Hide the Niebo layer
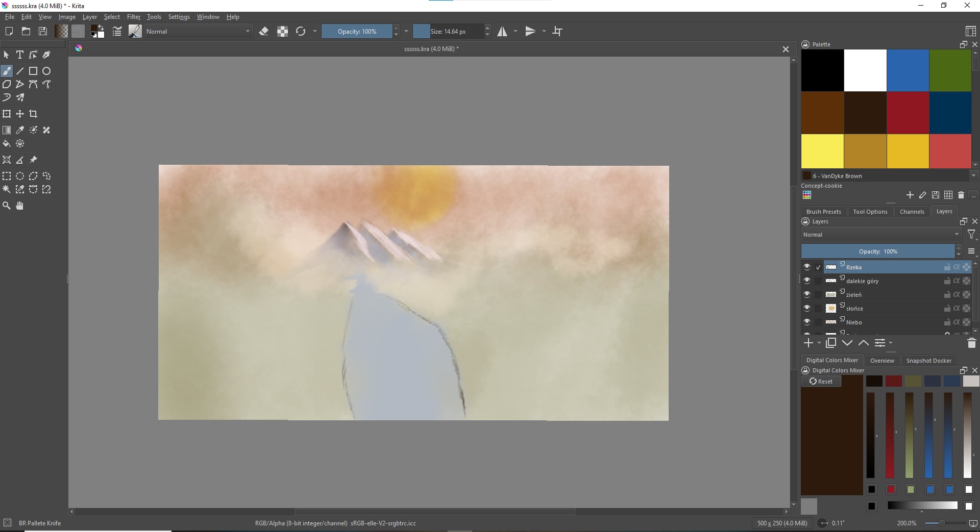 [x=806, y=322]
